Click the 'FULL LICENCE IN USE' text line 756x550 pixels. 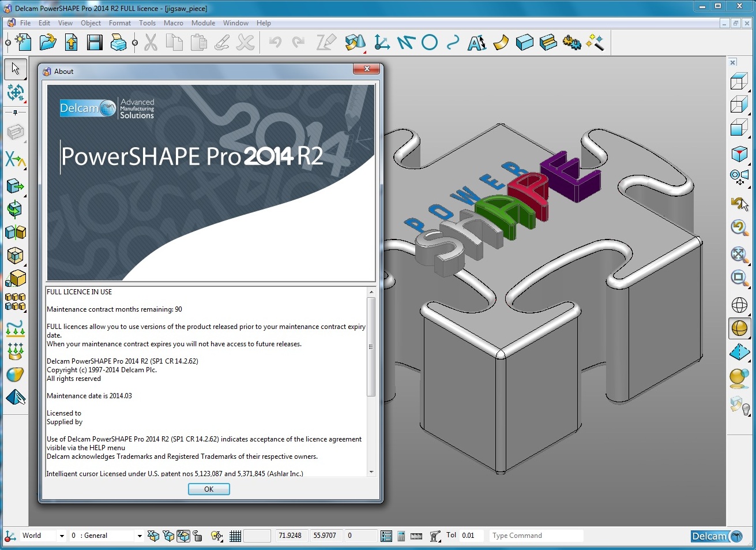pos(80,292)
